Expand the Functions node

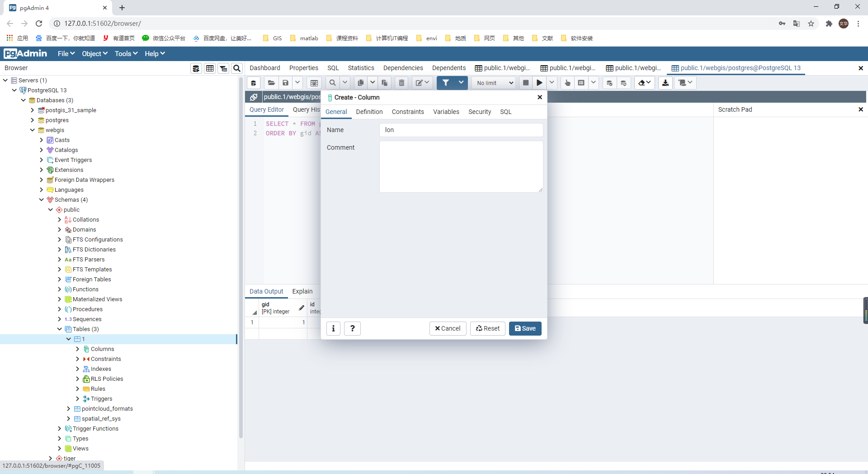[60, 289]
